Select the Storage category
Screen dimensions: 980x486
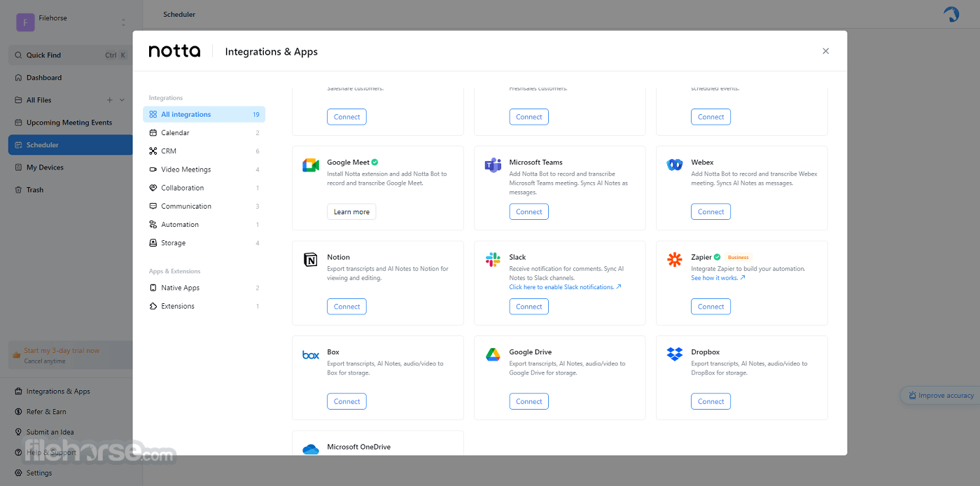(x=204, y=243)
